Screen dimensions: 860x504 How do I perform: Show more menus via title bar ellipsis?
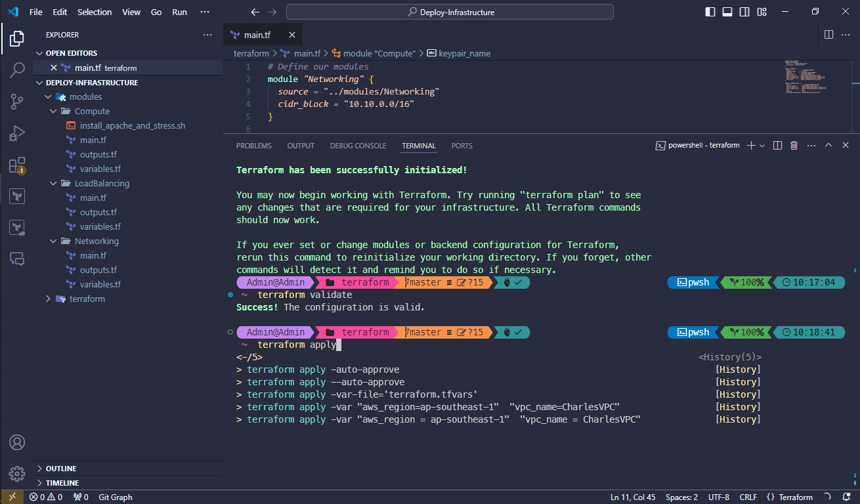point(205,12)
